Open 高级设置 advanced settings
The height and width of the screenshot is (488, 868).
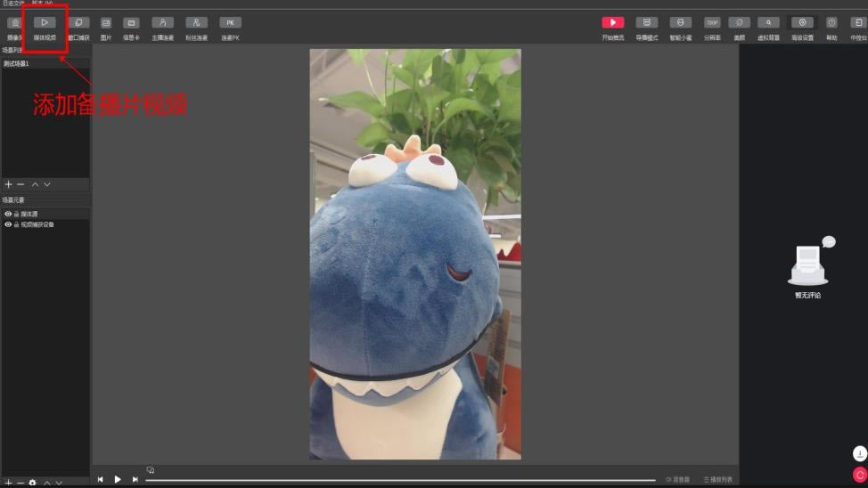tap(803, 22)
